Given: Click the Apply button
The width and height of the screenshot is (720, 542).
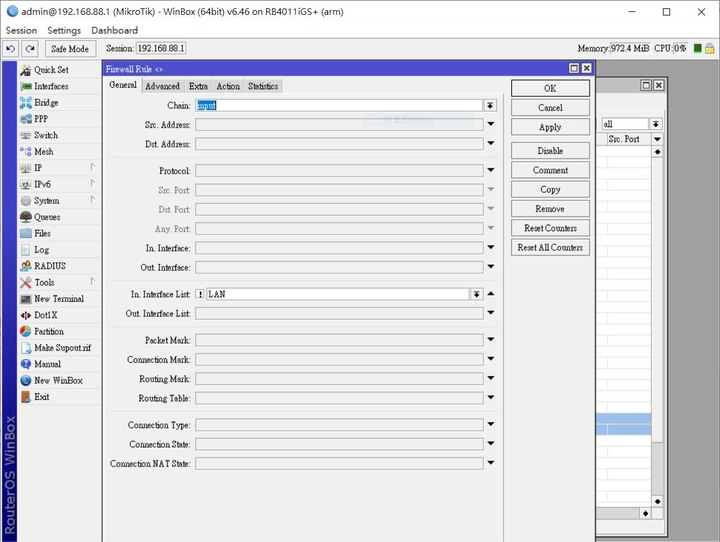Looking at the screenshot, I should click(x=550, y=127).
